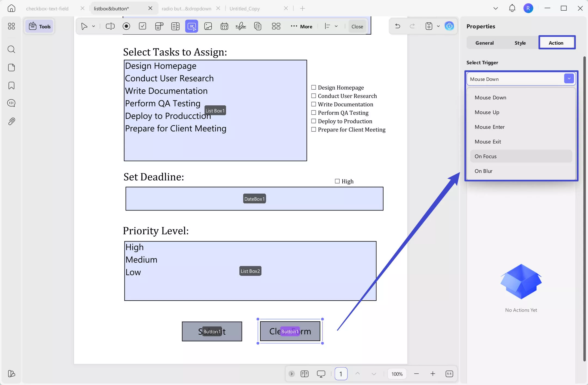588x385 pixels.
Task: Enable the High priority checkbox
Action: click(337, 181)
